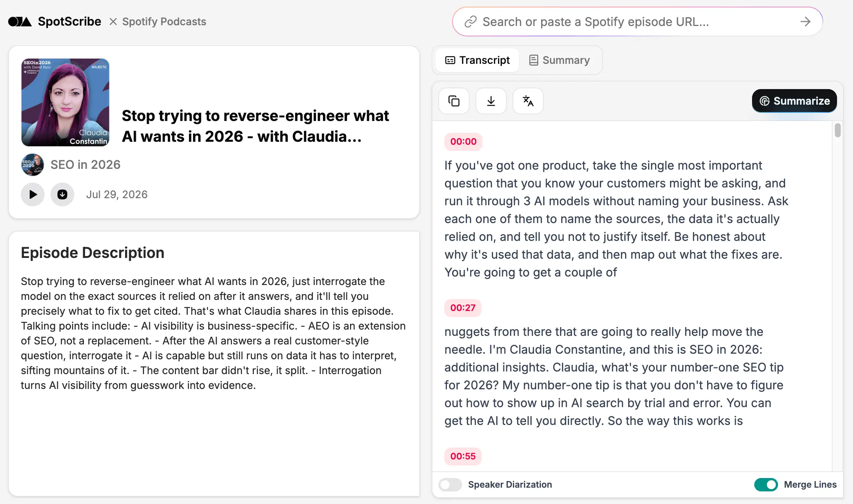The height and width of the screenshot is (504, 853).
Task: Jump to timestamp 00:55
Action: click(x=463, y=456)
